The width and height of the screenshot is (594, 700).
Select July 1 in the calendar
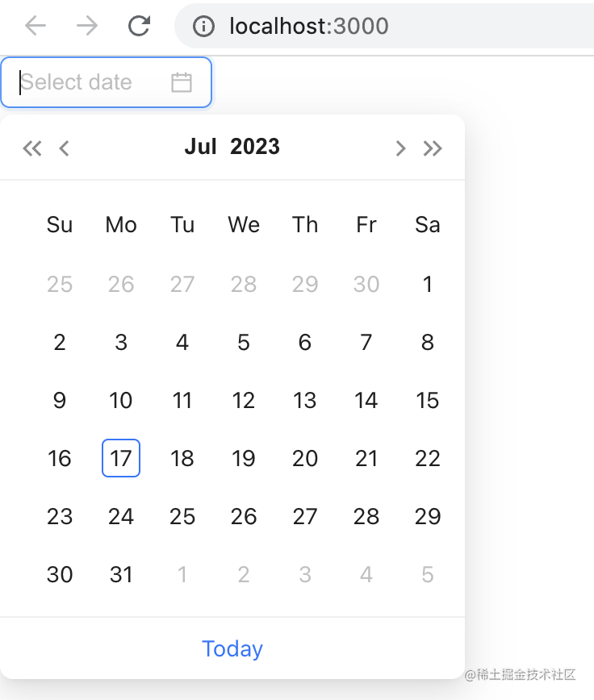428,284
